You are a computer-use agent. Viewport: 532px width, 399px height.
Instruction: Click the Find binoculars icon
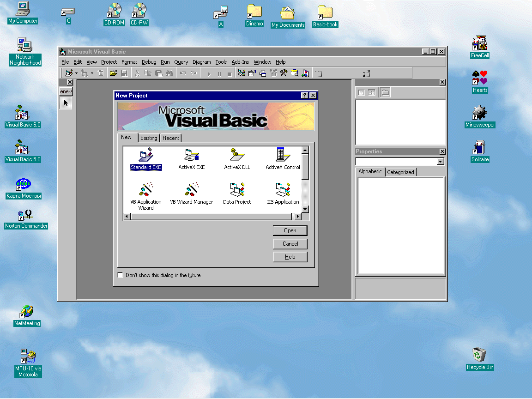169,73
